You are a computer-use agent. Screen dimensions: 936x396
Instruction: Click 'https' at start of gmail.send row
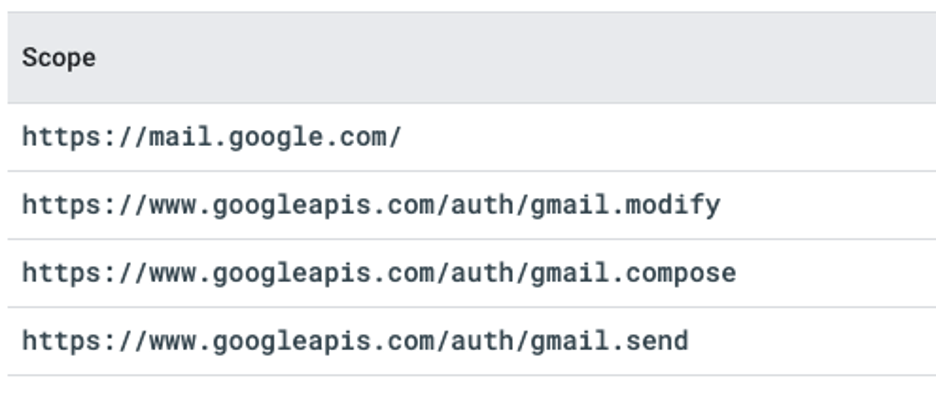tap(61, 342)
